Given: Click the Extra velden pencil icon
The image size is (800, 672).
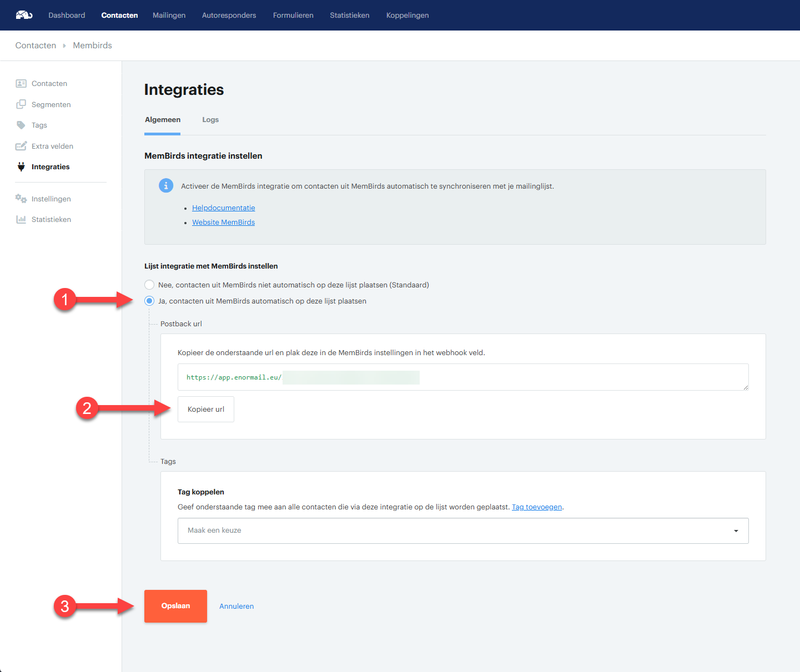Looking at the screenshot, I should pyautogui.click(x=21, y=146).
